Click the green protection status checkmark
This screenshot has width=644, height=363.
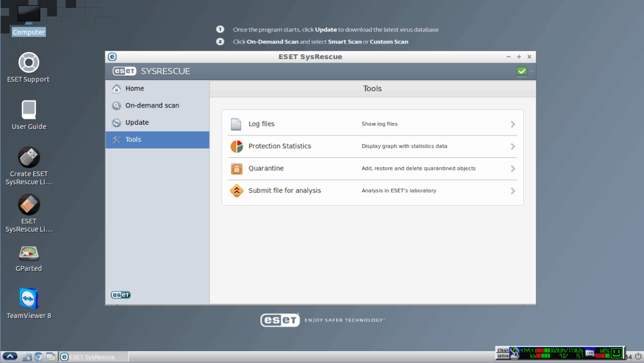point(521,71)
